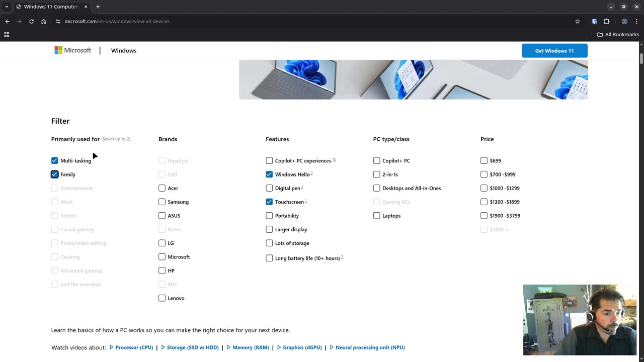The width and height of the screenshot is (644, 362).
Task: Check the Lots of storage feature
Action: pos(269,243)
